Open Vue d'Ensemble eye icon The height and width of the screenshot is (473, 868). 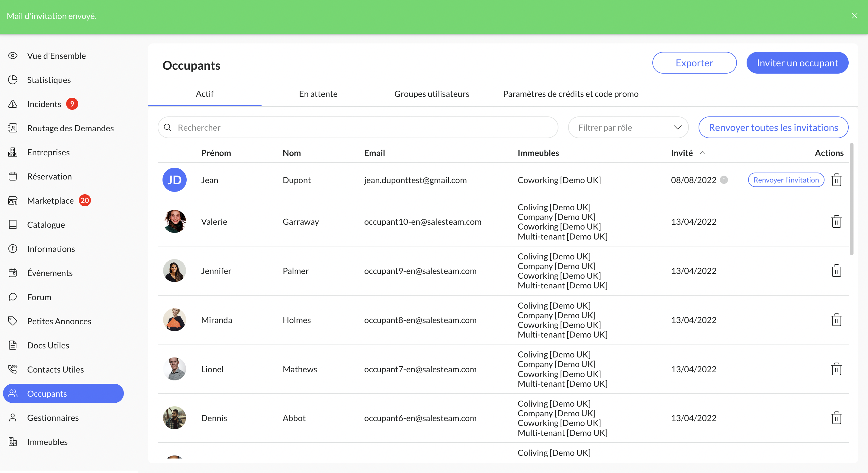(13, 56)
